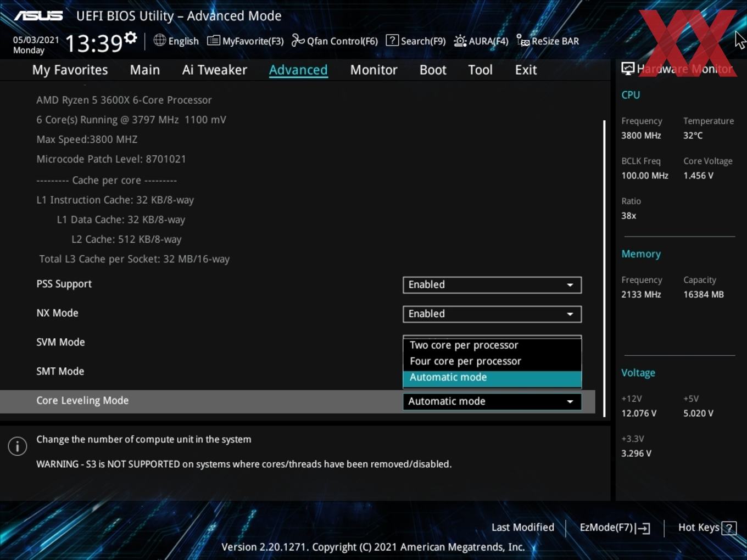Open Qfan Control via the fan icon
This screenshot has height=560, width=747.
click(298, 41)
